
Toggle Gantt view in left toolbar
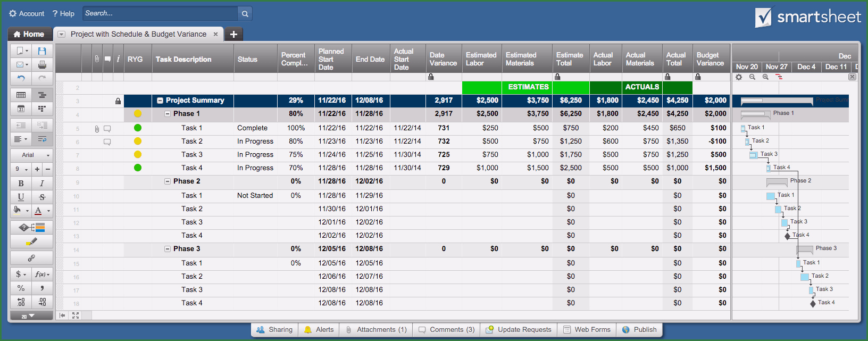click(42, 95)
